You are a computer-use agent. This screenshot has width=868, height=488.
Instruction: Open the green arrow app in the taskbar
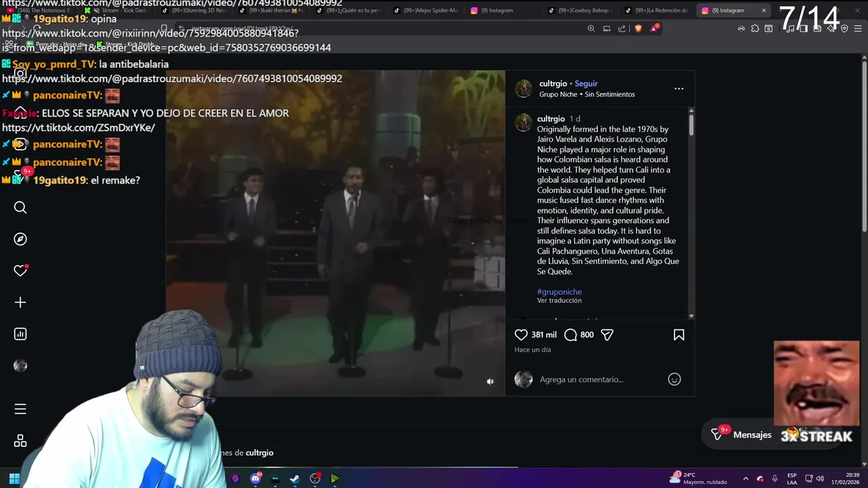(x=334, y=479)
